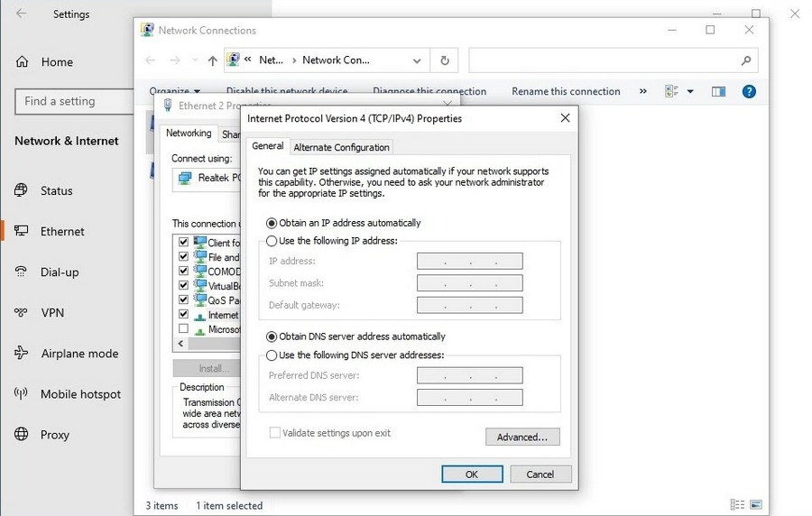The image size is (812, 516).
Task: Open Proxy settings page
Action: pyautogui.click(x=42, y=435)
